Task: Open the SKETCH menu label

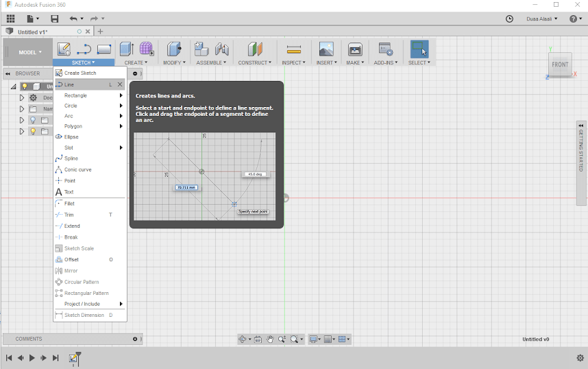Action: click(83, 62)
